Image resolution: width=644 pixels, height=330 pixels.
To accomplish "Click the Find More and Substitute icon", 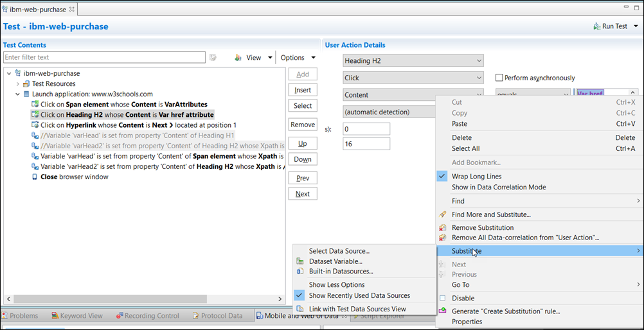I will [x=442, y=214].
